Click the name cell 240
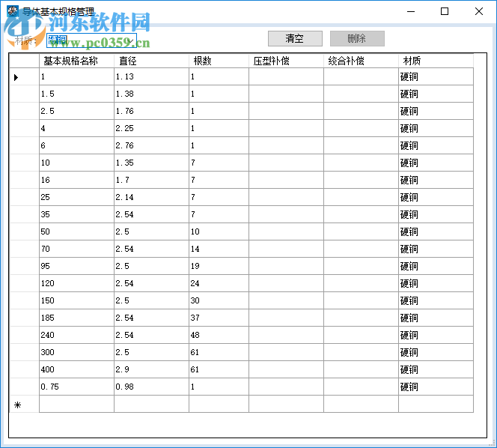Image resolution: width=497 pixels, height=448 pixels. 76,335
